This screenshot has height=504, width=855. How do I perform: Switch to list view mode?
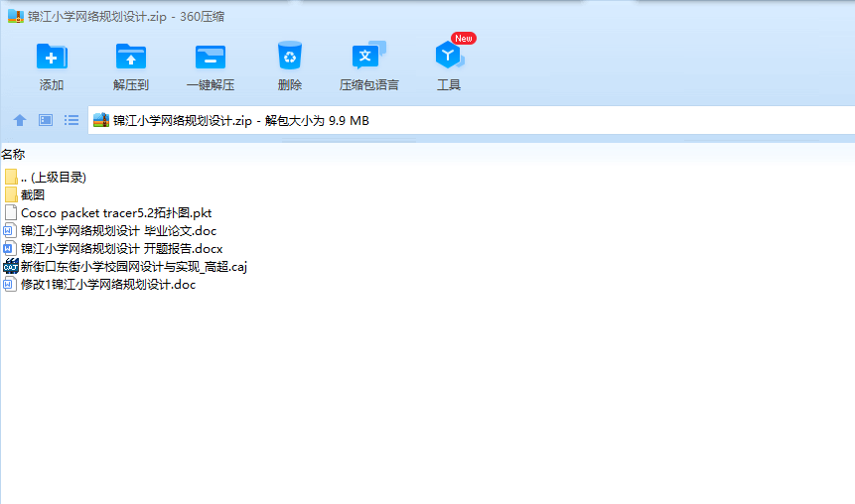coord(71,120)
